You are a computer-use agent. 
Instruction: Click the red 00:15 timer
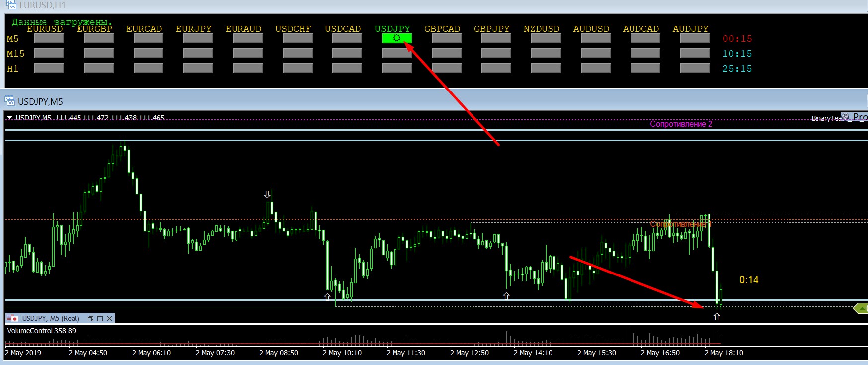737,39
